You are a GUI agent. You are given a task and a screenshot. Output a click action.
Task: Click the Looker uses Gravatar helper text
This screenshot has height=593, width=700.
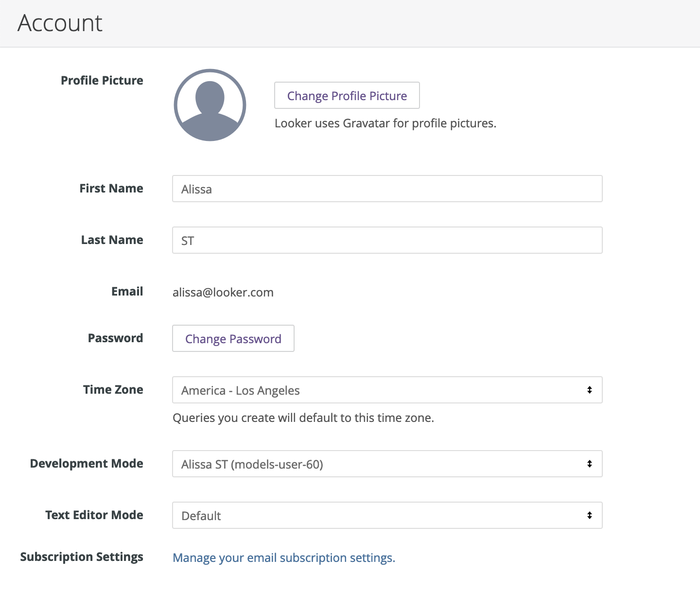click(385, 123)
